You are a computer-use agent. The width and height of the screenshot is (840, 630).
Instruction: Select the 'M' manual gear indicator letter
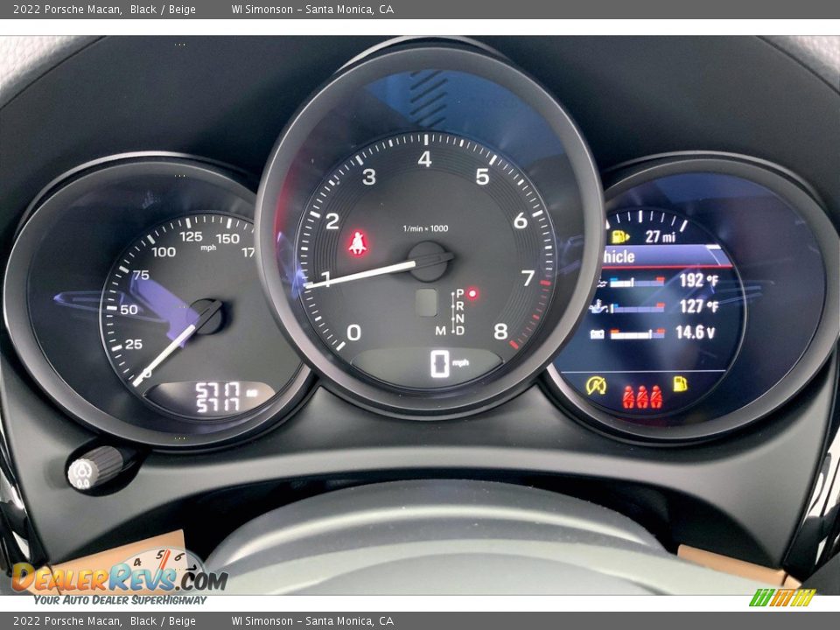point(440,331)
